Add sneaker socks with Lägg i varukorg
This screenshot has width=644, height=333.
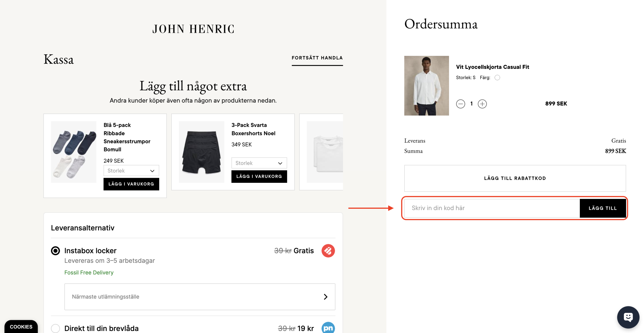click(131, 184)
